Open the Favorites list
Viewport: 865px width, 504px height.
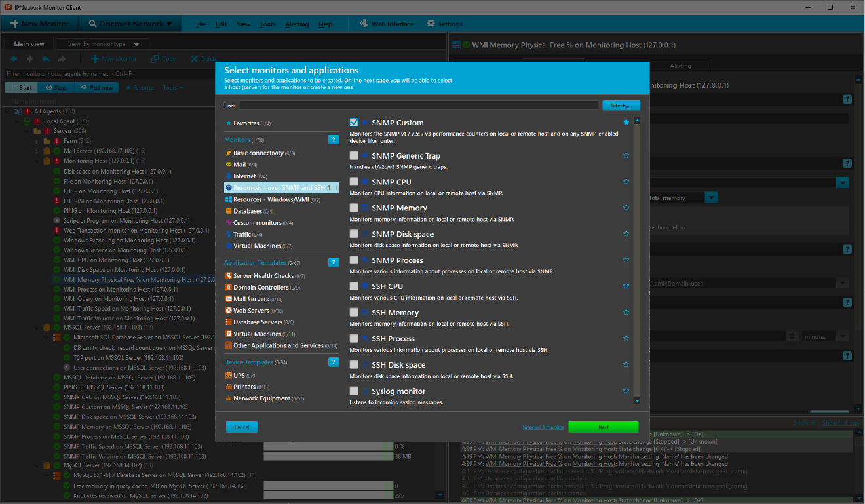[246, 123]
